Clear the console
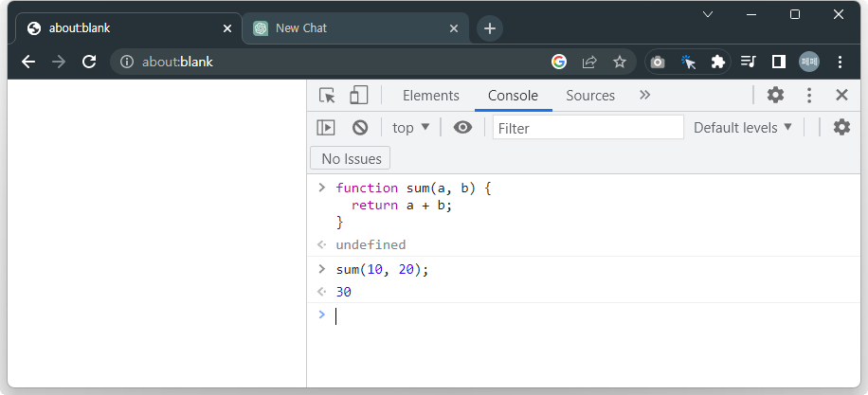Image resolution: width=868 pixels, height=395 pixels. pyautogui.click(x=360, y=128)
